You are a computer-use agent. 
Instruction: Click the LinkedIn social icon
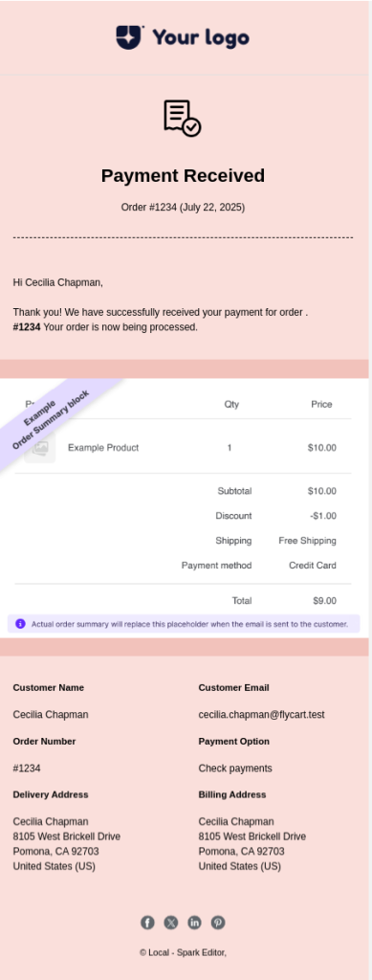(194, 923)
